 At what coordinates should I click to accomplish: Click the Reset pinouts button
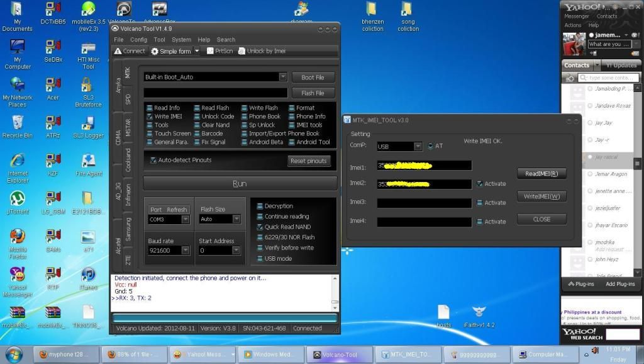308,161
